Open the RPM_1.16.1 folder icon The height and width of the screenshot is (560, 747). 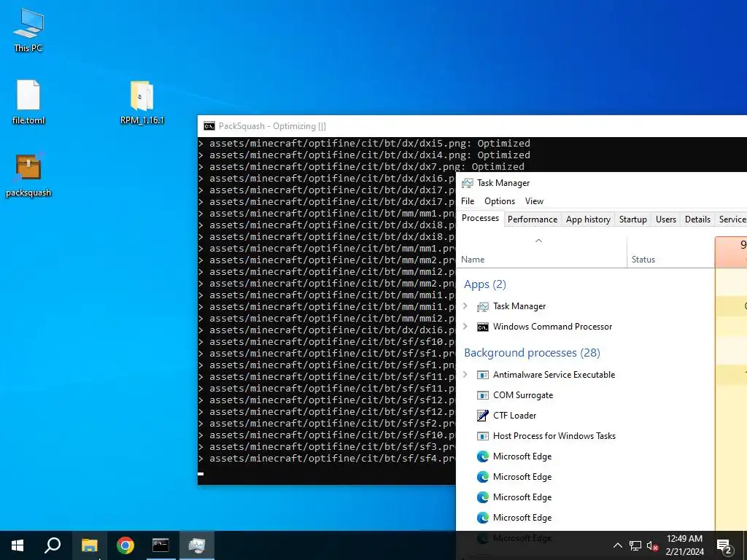coord(142,102)
